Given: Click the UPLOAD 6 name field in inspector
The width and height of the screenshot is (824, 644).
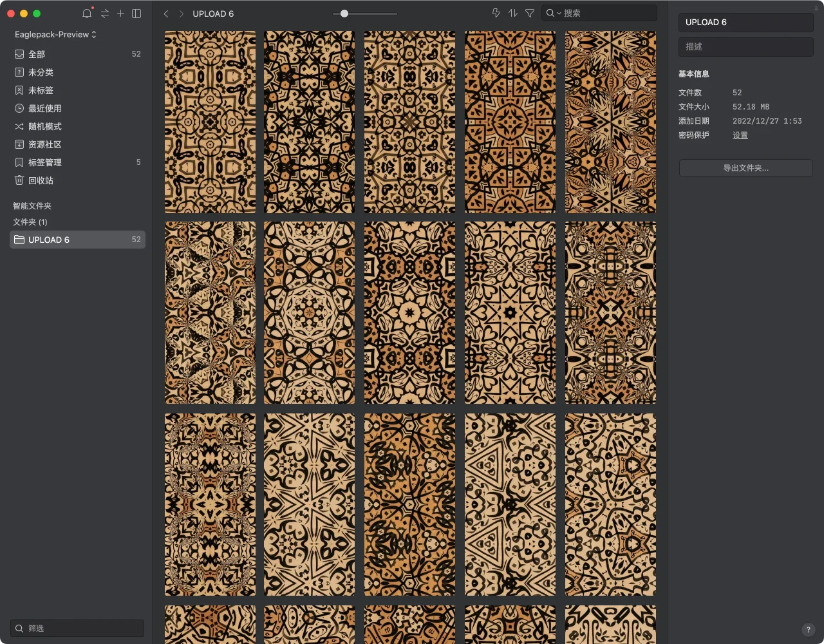Looking at the screenshot, I should (x=745, y=22).
